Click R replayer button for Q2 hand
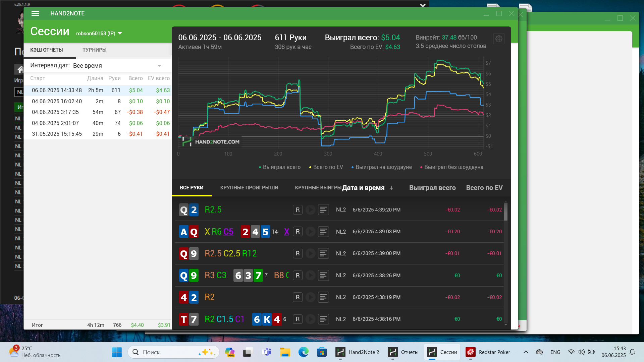This screenshot has height=362, width=644. [x=298, y=210]
